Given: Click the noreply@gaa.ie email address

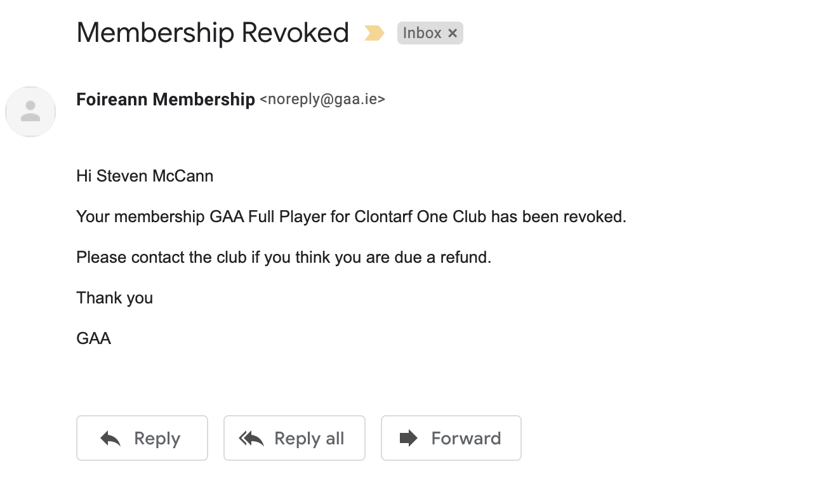Looking at the screenshot, I should click(x=322, y=100).
